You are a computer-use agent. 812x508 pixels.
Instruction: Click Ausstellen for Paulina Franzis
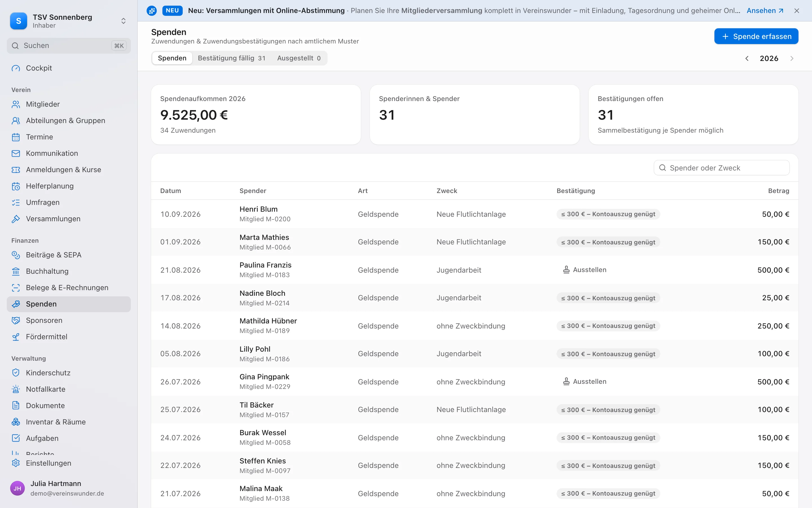[584, 270]
